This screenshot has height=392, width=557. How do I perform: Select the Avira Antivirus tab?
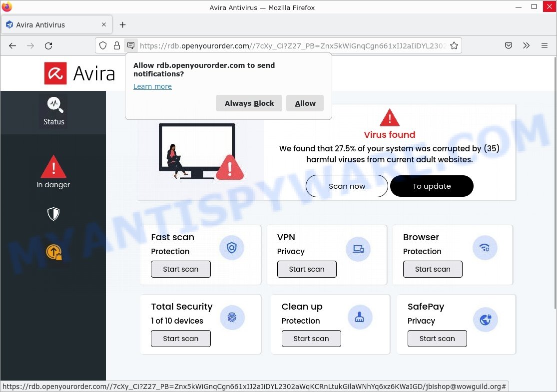pyautogui.click(x=57, y=25)
